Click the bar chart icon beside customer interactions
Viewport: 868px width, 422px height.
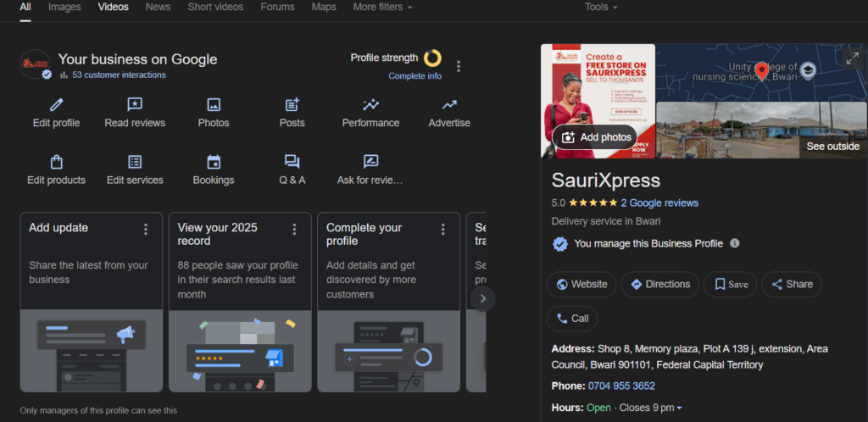coord(64,75)
